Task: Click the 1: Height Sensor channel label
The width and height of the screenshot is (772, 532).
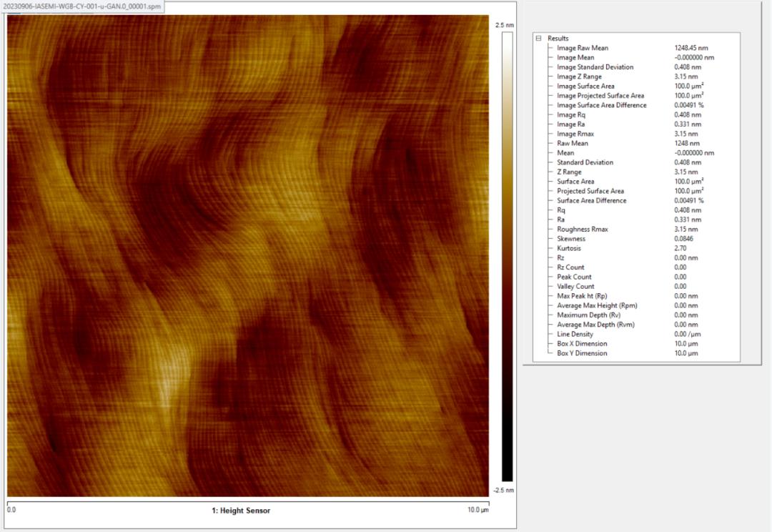Action: [241, 511]
